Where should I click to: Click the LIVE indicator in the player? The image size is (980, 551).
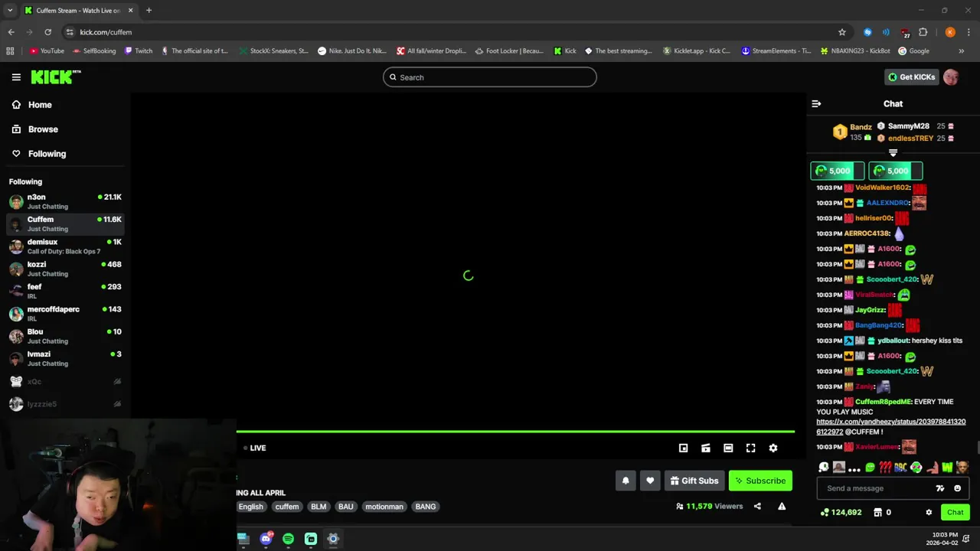tap(255, 448)
